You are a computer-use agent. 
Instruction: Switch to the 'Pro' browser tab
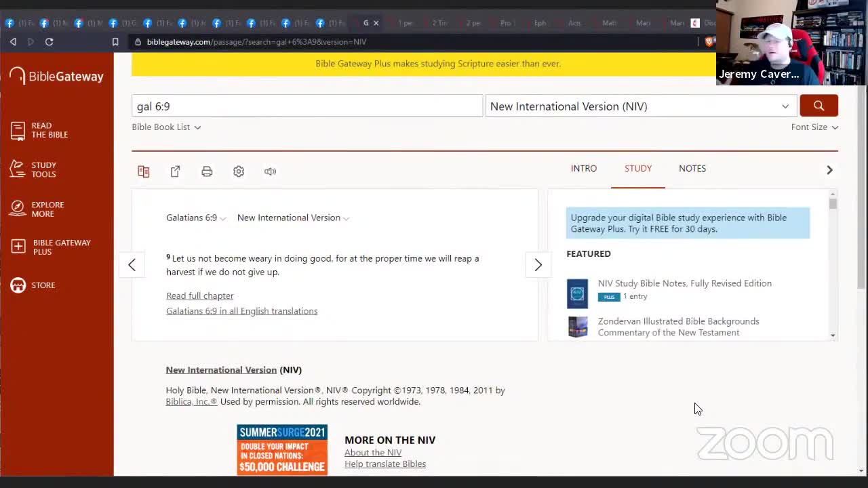click(x=507, y=23)
